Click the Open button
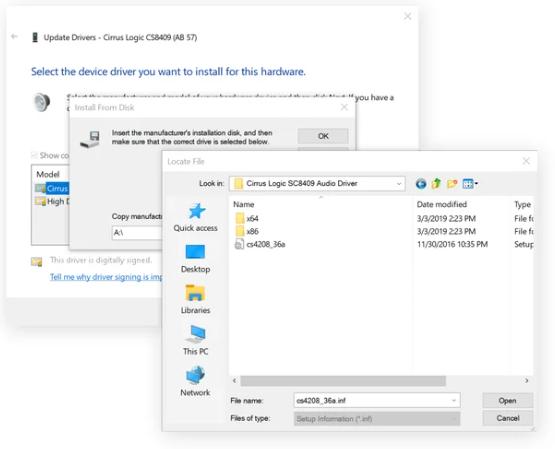The image size is (555, 449). point(507,401)
